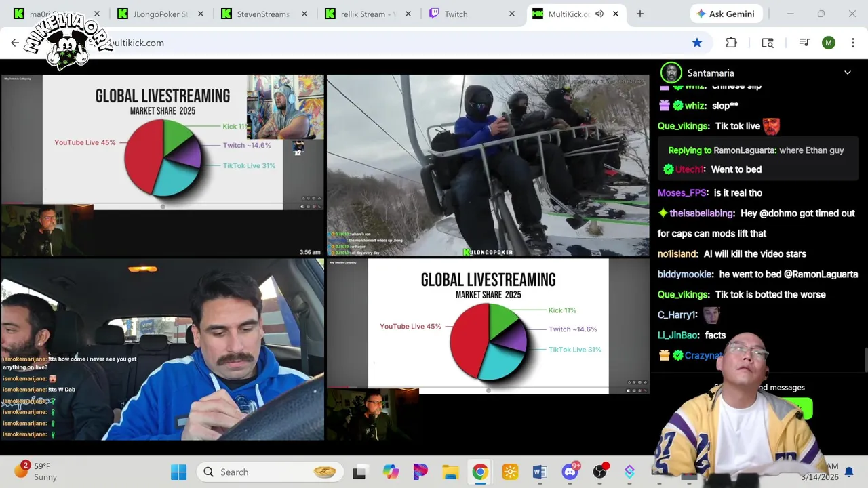Switch to the rellik Stream tab

tap(367, 14)
